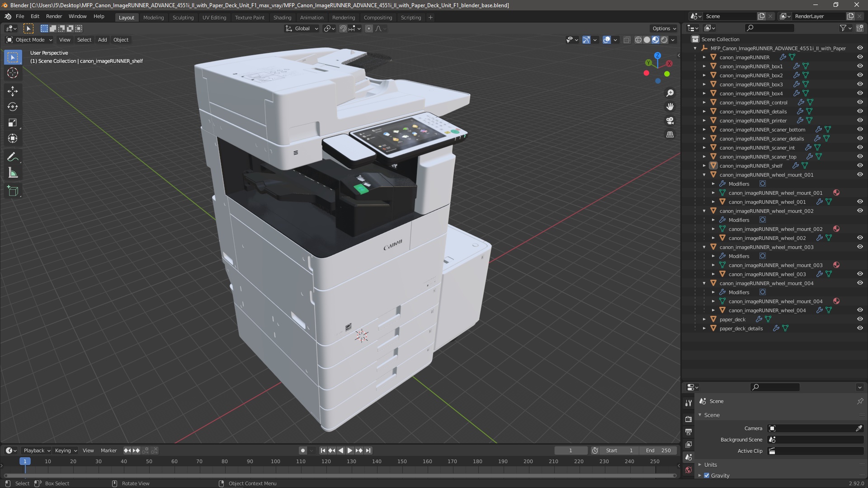This screenshot has height=488, width=868.
Task: Pin the Scene properties panel
Action: coord(860,401)
